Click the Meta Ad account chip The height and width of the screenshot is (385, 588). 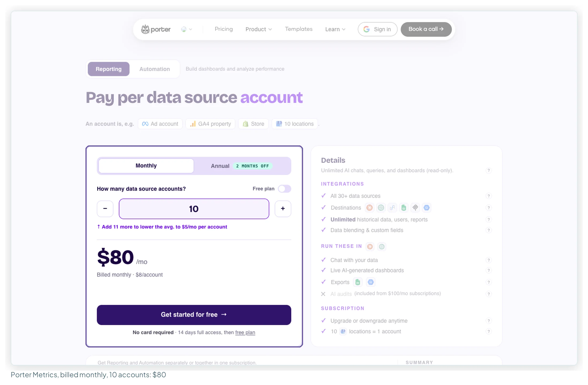160,124
